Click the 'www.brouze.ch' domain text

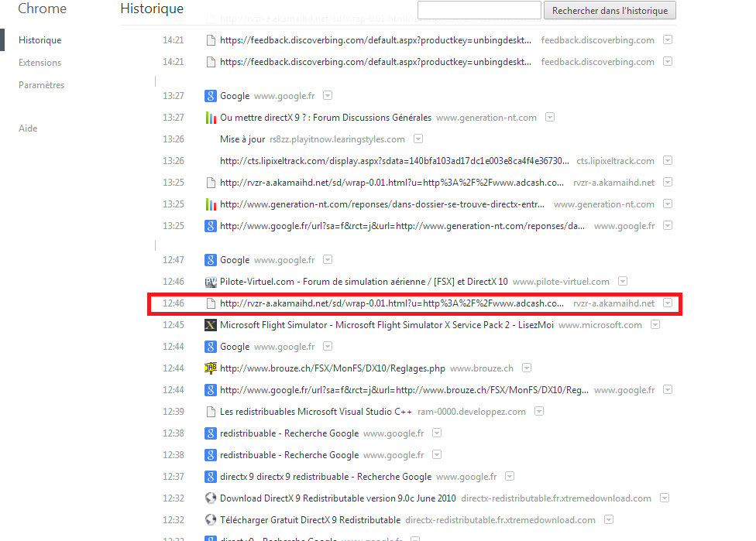point(482,368)
